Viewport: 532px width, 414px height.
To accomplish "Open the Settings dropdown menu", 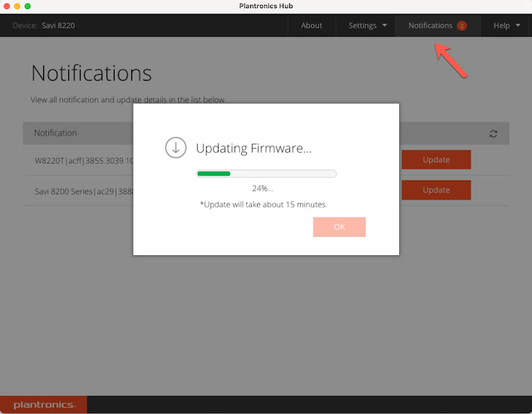I will [367, 26].
